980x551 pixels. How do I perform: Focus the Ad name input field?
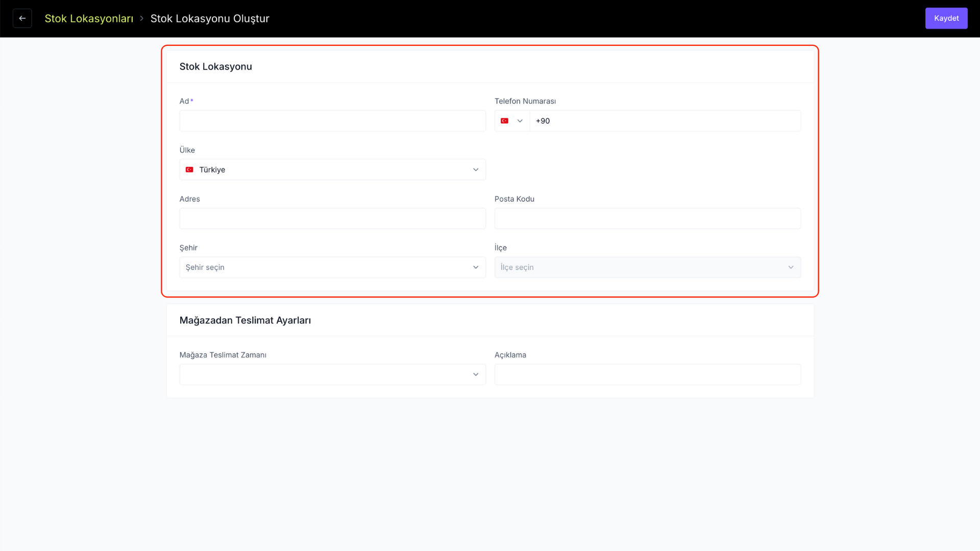tap(332, 121)
